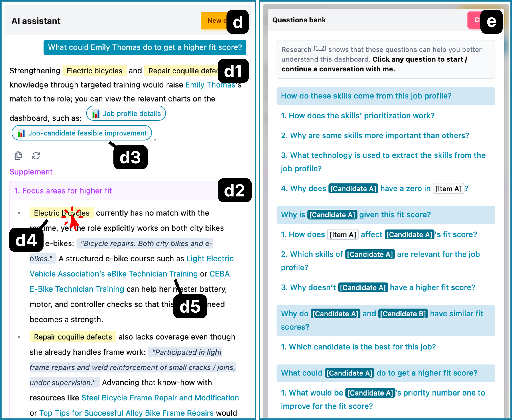The image size is (512, 420).
Task: Open CEBA E-Bike Technician Training link
Action: pos(130,281)
